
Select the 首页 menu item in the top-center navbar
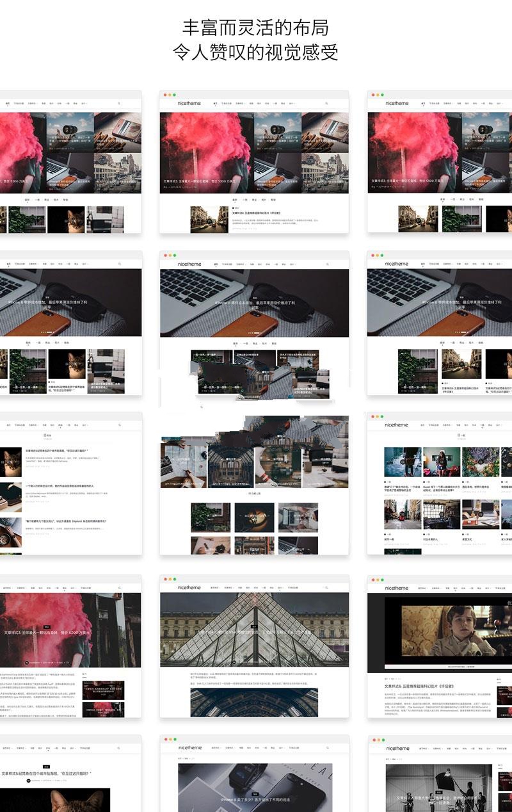click(x=216, y=103)
